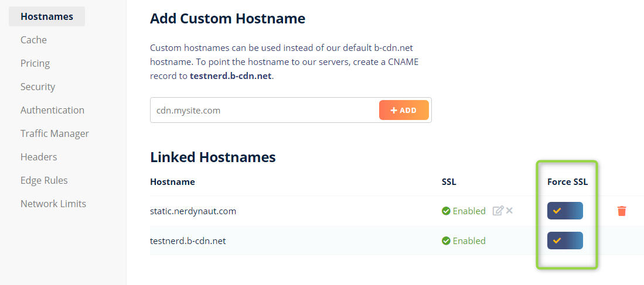Select the testnerd.b-cdn.net row hostname
Viewport: 644px width, 285px height.
point(188,241)
